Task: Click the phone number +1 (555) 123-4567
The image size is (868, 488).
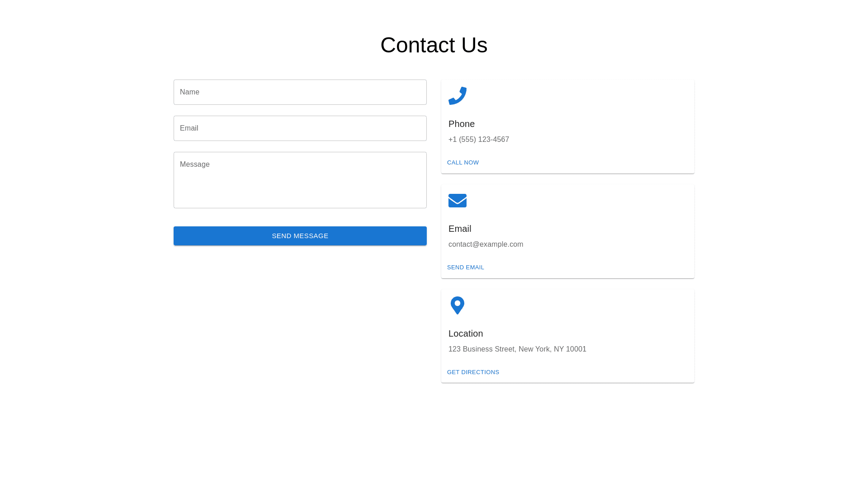Action: point(478,140)
